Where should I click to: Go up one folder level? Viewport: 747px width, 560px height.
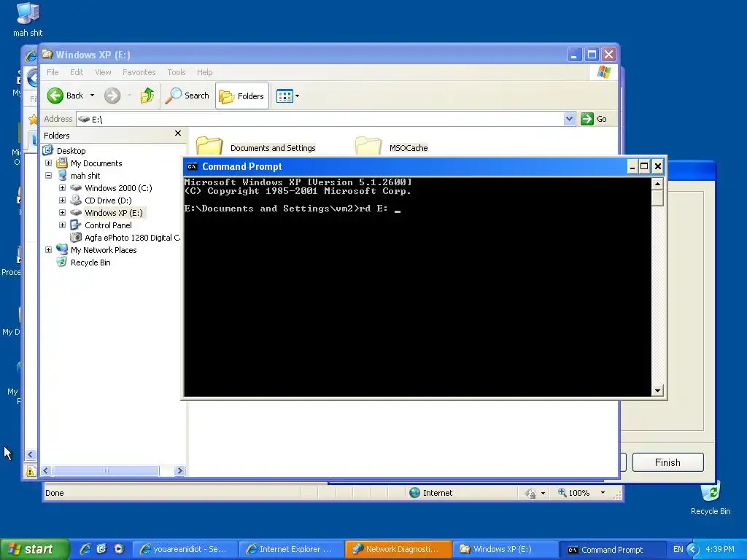click(x=147, y=96)
